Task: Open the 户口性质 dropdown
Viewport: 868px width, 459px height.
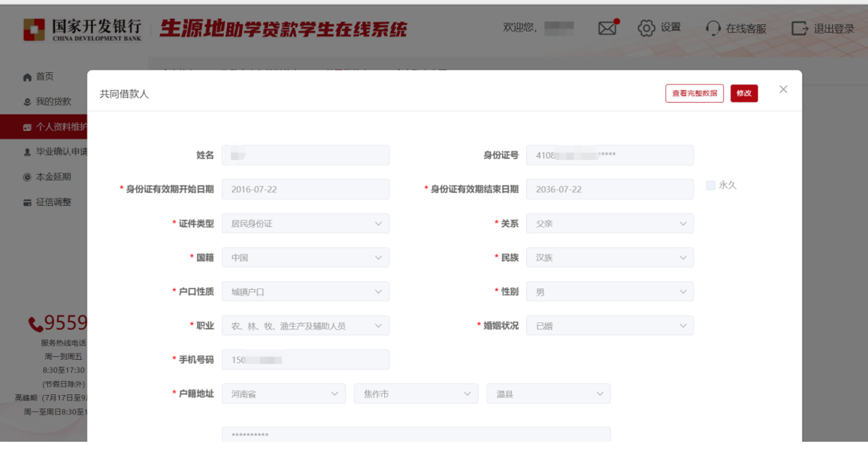Action: [306, 291]
